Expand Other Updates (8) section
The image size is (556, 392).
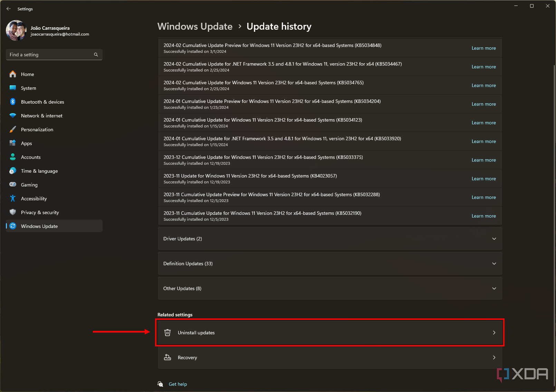pyautogui.click(x=330, y=288)
